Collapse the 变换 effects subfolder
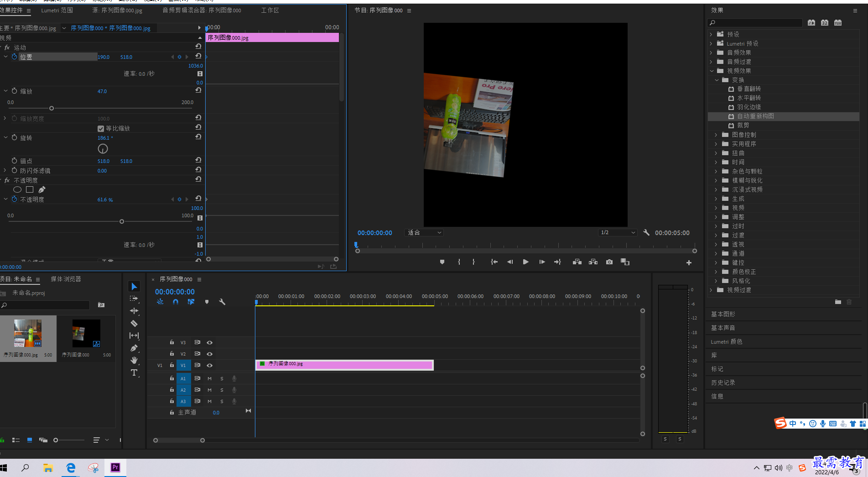Image resolution: width=868 pixels, height=477 pixels. [717, 80]
